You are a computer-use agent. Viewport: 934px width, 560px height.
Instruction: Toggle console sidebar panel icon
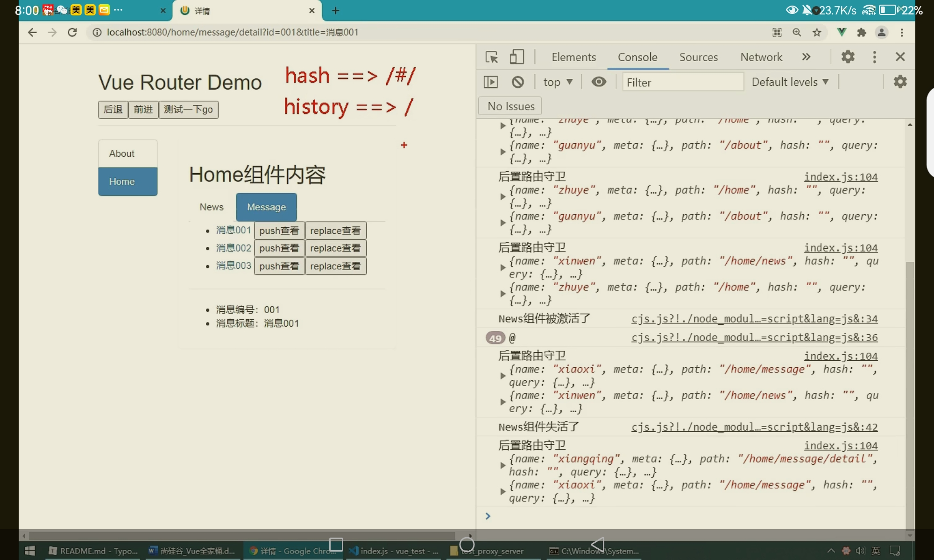click(490, 82)
